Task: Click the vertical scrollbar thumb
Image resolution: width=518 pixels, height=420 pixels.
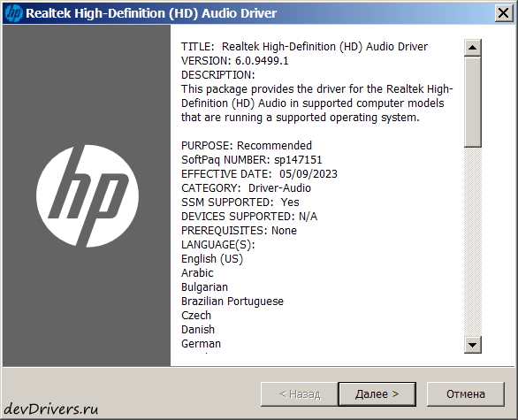Action: pyautogui.click(x=472, y=102)
